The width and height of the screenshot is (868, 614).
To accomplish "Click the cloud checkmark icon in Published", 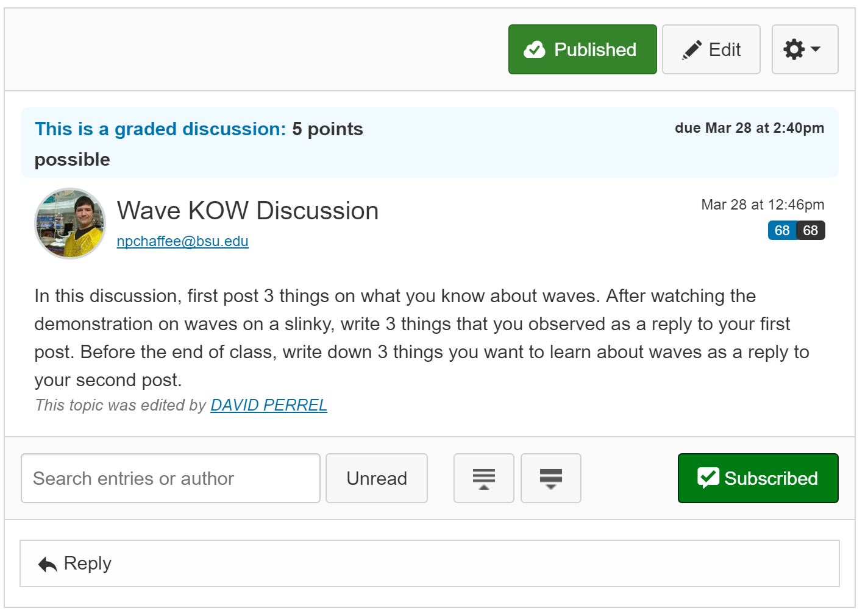I will tap(535, 49).
